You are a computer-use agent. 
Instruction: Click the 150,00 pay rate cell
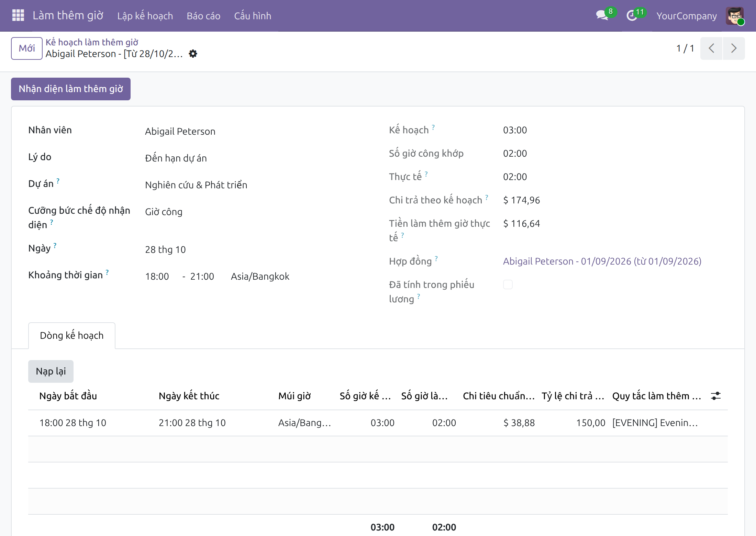pyautogui.click(x=591, y=423)
